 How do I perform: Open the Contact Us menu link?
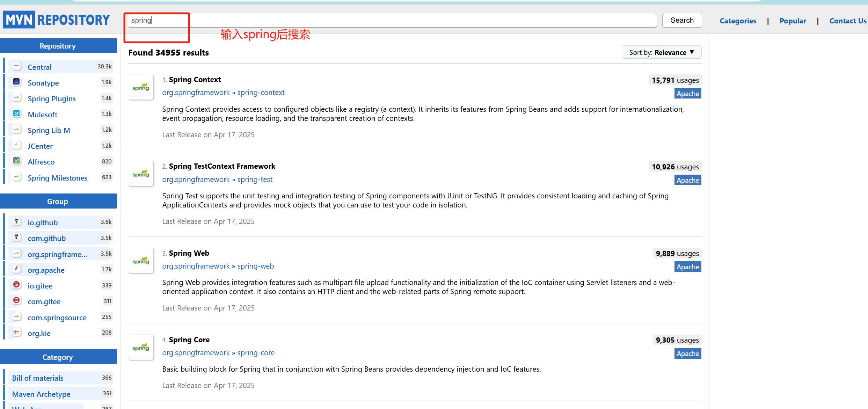848,21
